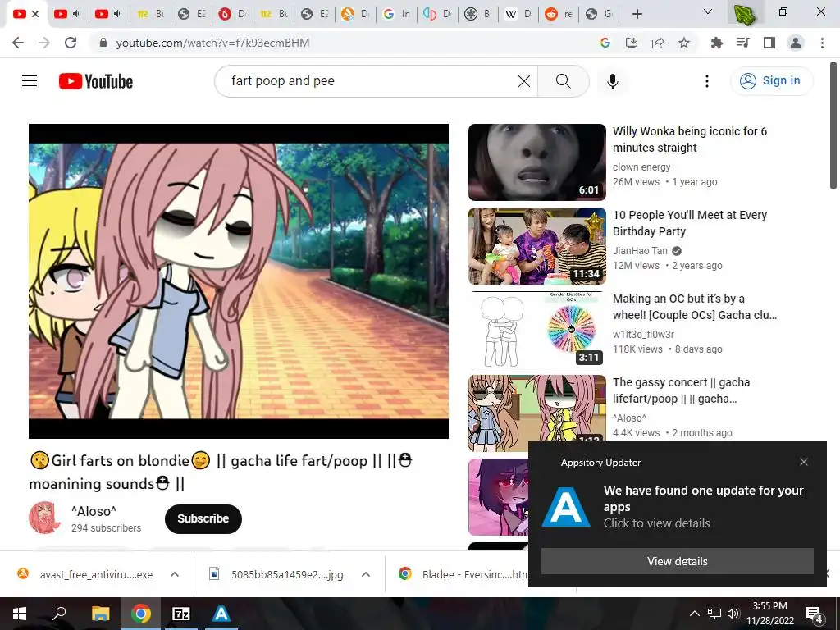
Task: Reload the page
Action: (71, 43)
